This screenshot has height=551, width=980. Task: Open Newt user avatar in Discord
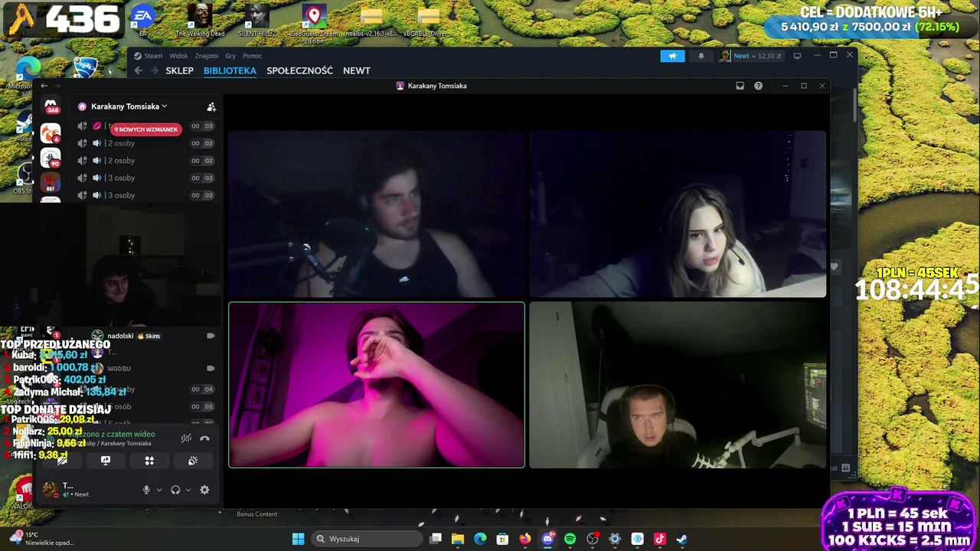tap(51, 490)
